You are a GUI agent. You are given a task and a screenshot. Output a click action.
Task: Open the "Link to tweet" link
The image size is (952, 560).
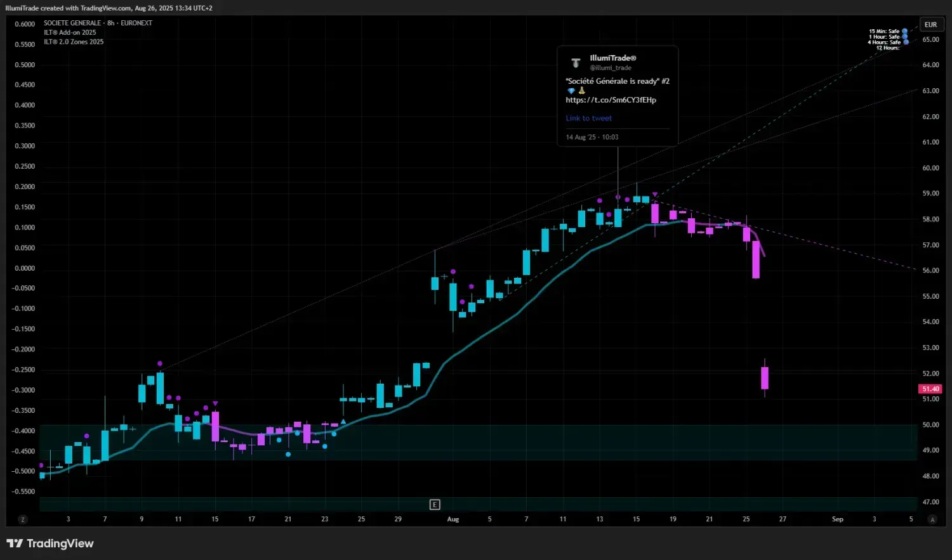click(x=589, y=118)
